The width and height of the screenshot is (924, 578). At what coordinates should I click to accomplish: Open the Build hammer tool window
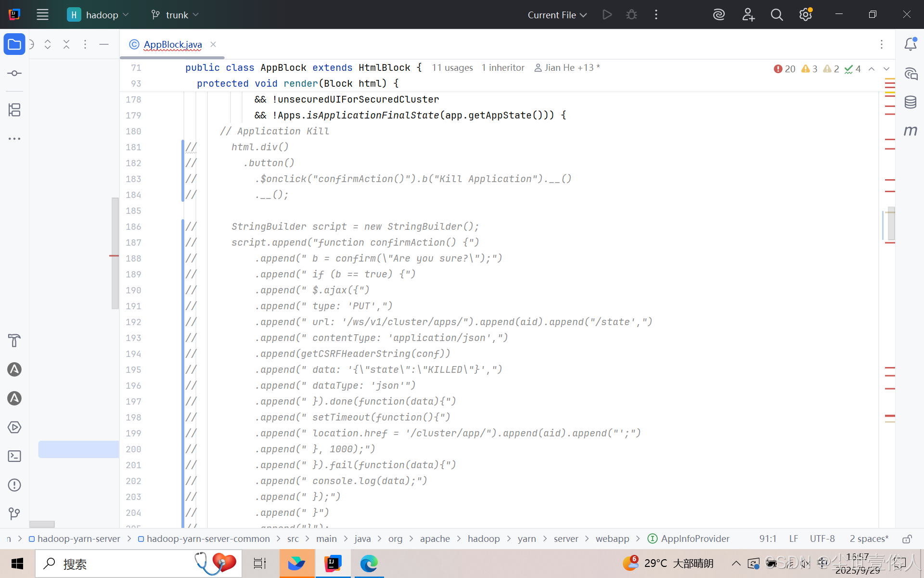click(14, 341)
